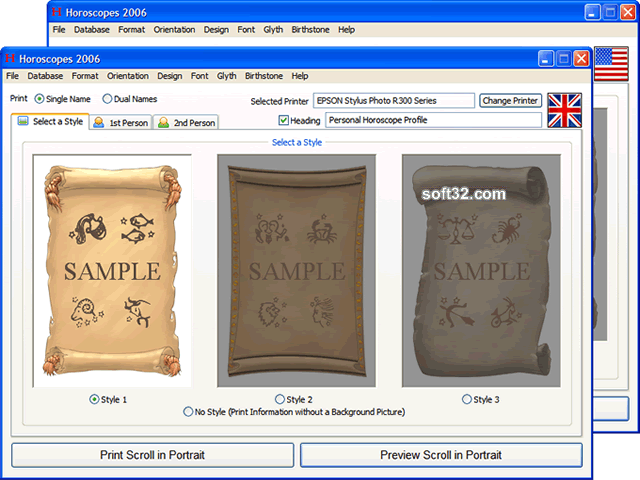Select the No Style radio option

pos(188,411)
